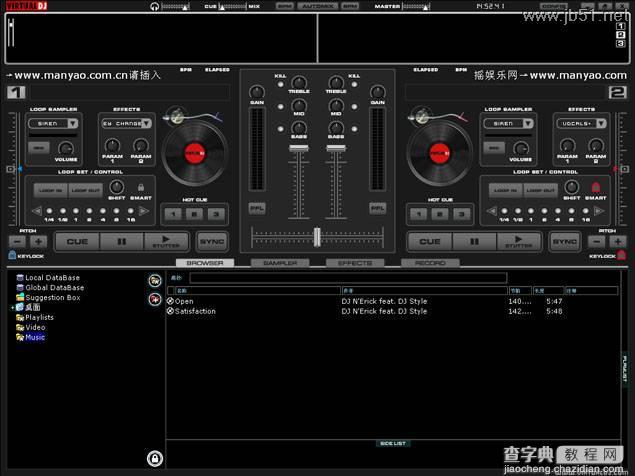Open the Record tab

[430, 263]
